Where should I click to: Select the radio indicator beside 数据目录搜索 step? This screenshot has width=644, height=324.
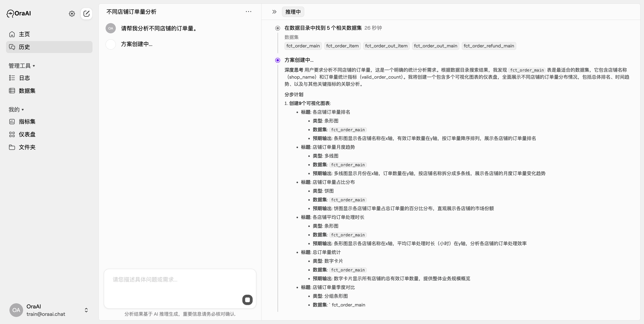pos(277,28)
